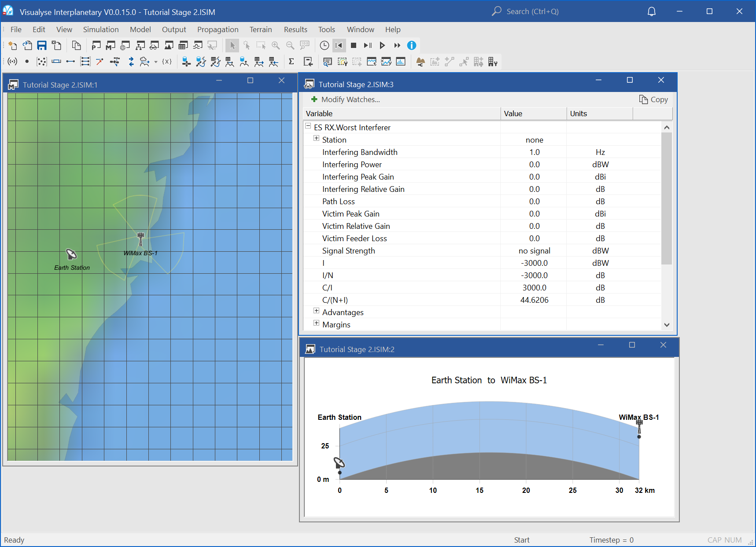
Task: Stop the simulation
Action: (354, 45)
